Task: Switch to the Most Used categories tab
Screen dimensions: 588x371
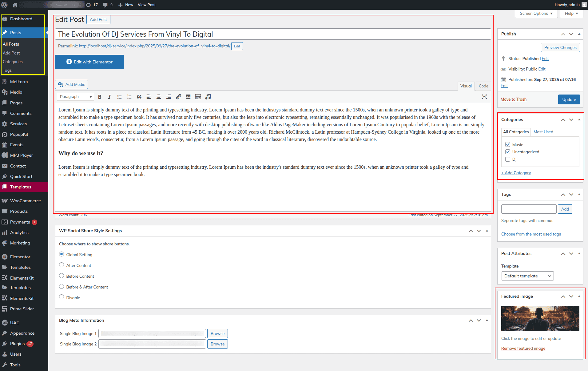Action: click(543, 132)
